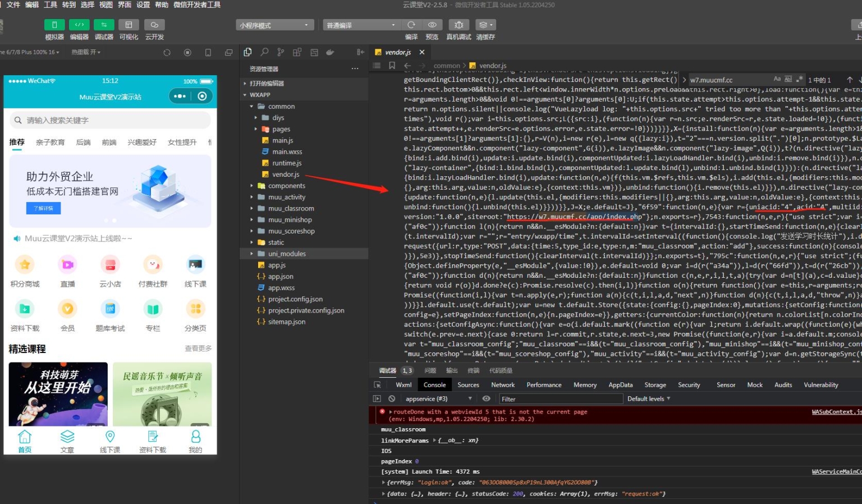
Task: Click the 了解详情 banner button
Action: pos(43,208)
